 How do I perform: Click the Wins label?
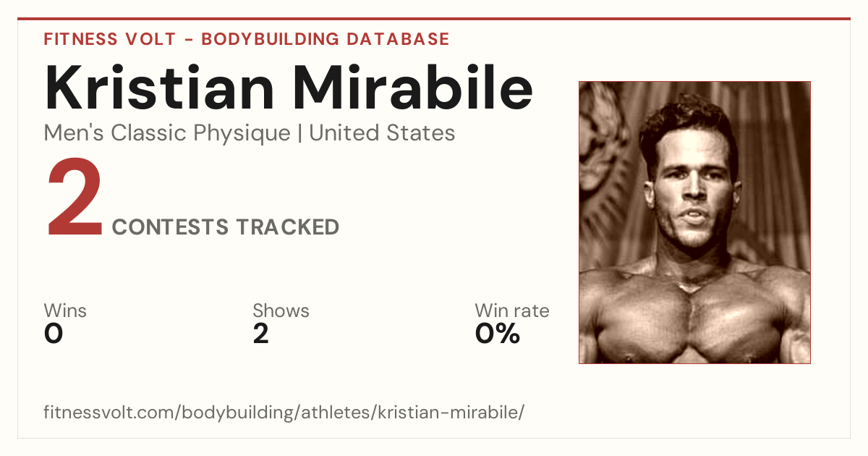point(65,311)
